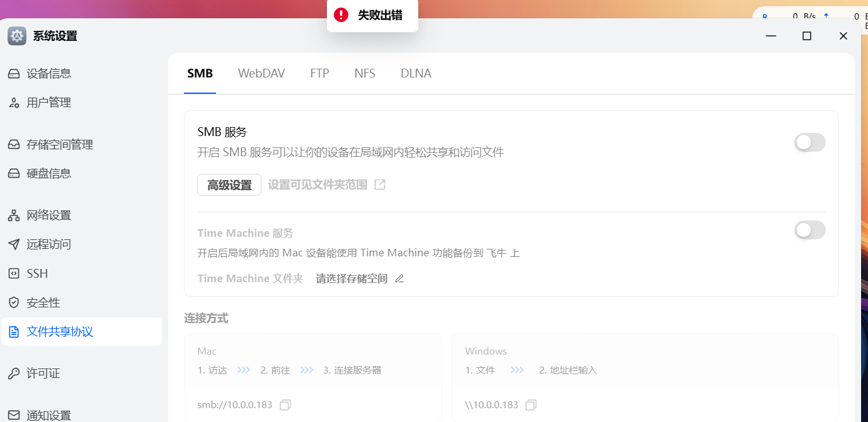Maximize the 系统设置 window
The height and width of the screenshot is (422, 868).
[x=807, y=36]
